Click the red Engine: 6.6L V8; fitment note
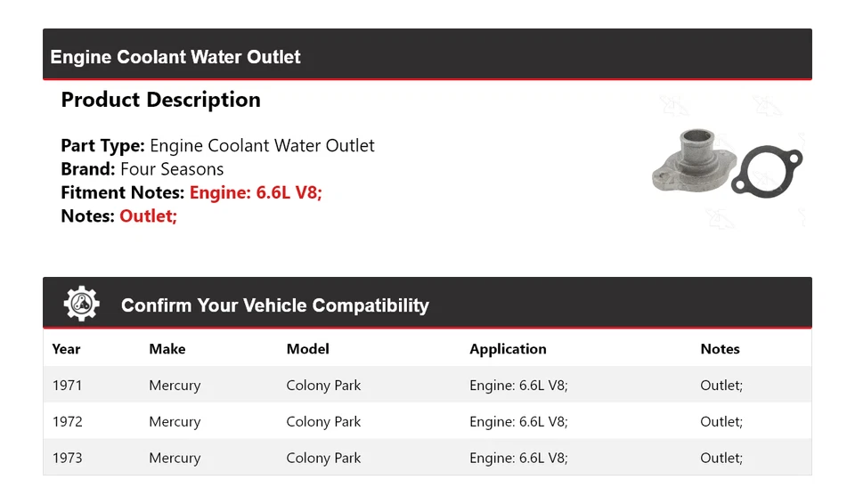855x504 pixels. click(256, 192)
